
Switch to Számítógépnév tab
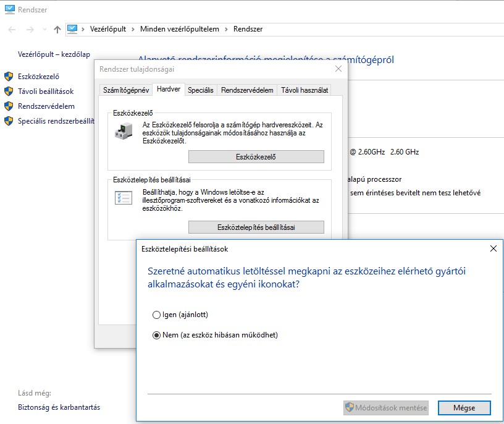(126, 90)
